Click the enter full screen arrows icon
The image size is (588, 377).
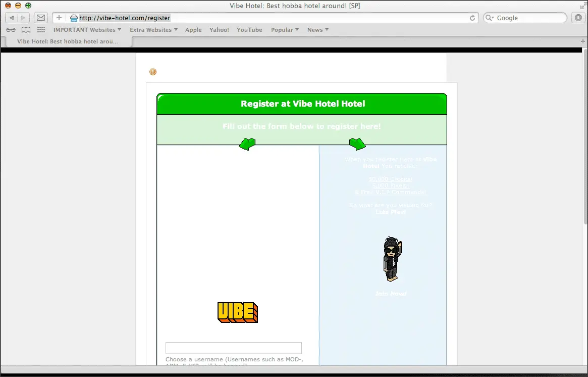coord(583,6)
